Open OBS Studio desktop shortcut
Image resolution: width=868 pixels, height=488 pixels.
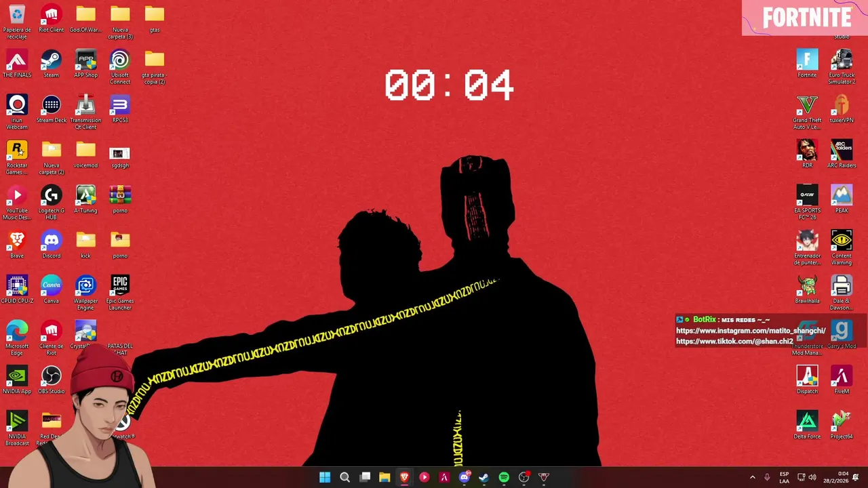pos(52,380)
